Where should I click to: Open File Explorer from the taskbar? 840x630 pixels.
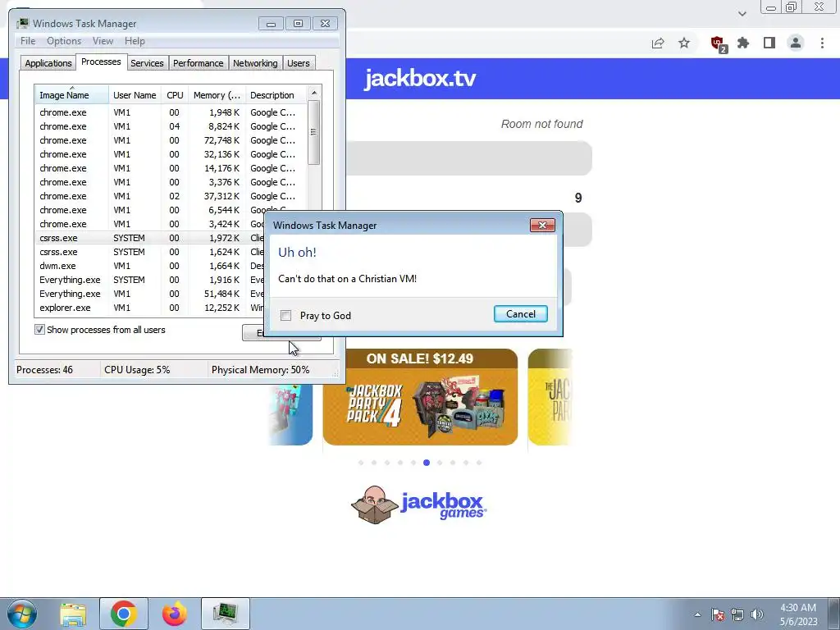(x=73, y=614)
